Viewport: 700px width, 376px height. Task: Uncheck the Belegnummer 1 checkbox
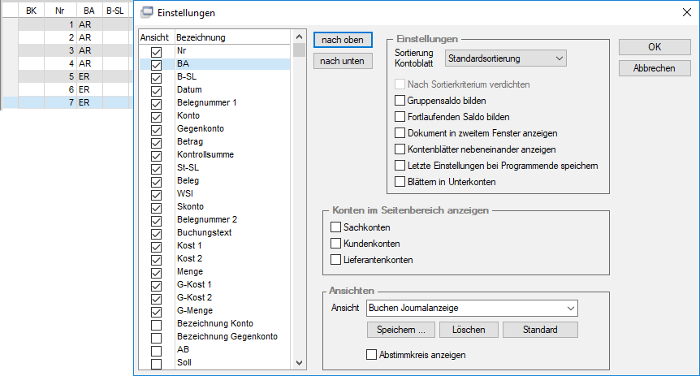point(156,104)
